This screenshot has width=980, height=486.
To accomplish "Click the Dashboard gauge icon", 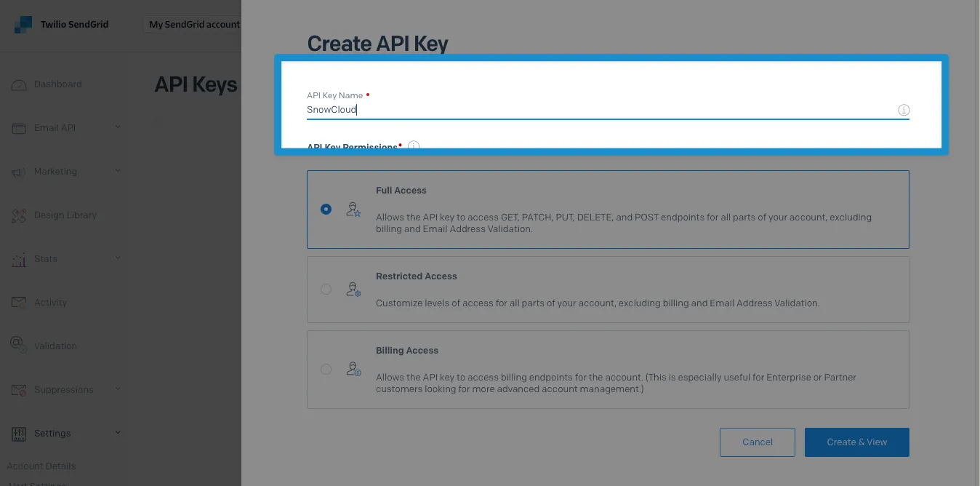I will pos(20,85).
